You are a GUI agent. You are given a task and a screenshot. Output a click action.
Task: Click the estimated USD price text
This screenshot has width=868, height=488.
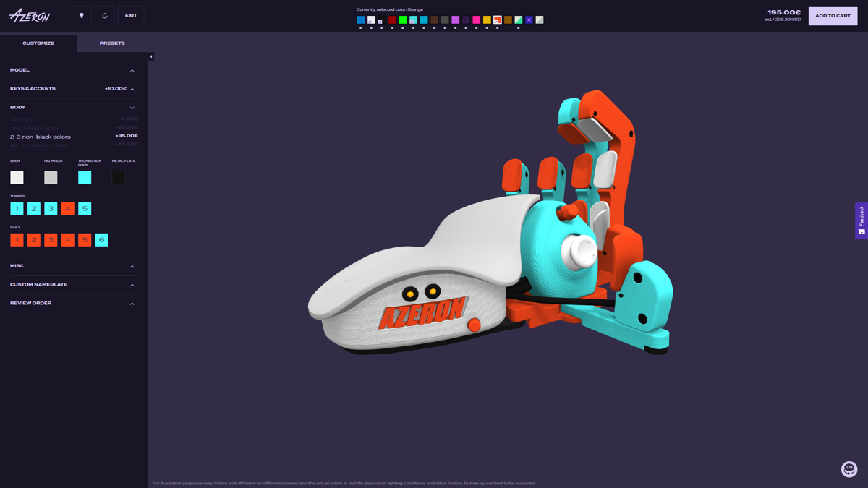(783, 20)
